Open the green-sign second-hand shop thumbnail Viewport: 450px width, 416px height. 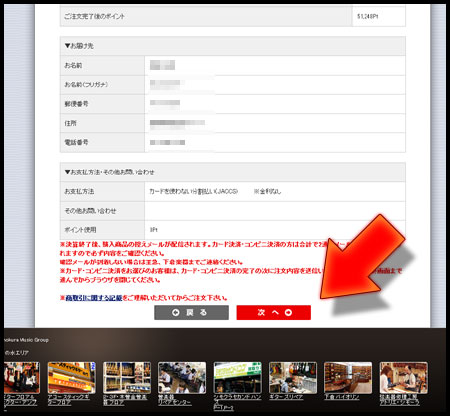click(237, 378)
